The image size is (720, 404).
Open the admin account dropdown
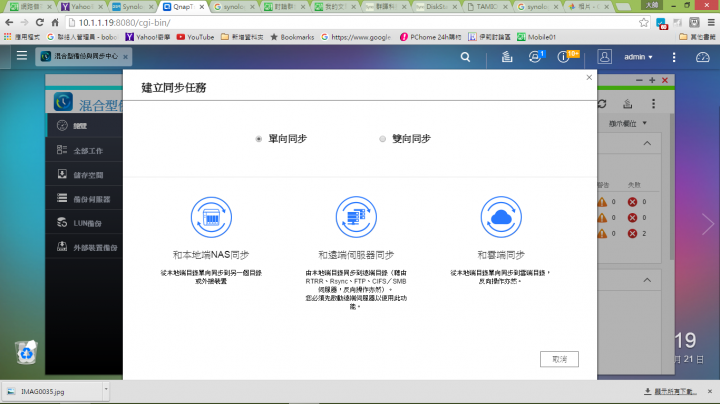[x=638, y=57]
